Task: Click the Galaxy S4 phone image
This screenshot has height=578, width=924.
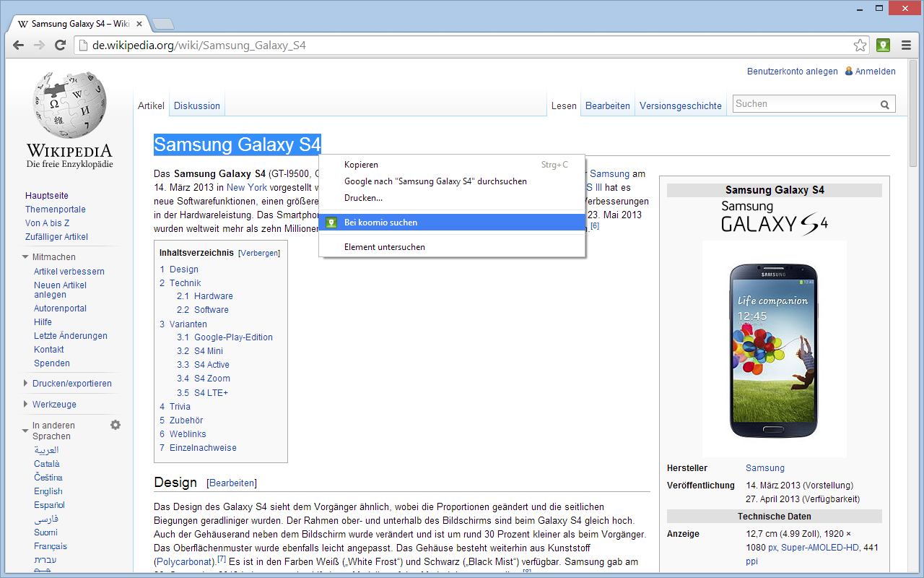Action: [x=774, y=349]
